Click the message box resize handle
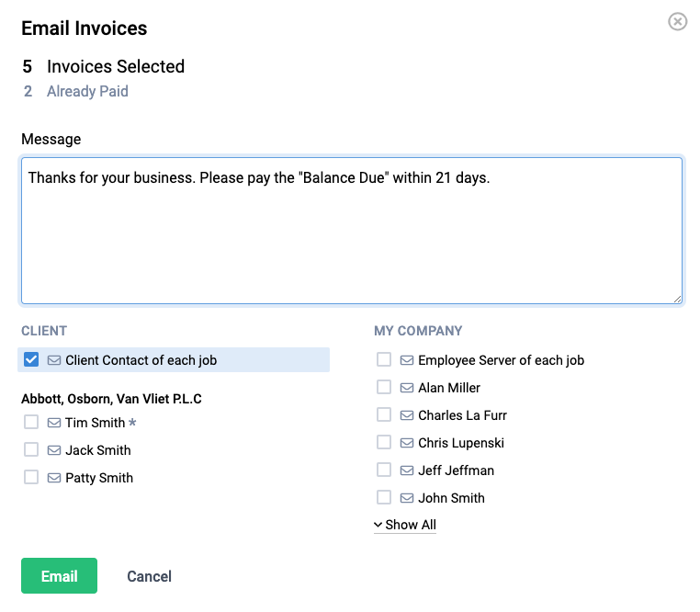 677,300
